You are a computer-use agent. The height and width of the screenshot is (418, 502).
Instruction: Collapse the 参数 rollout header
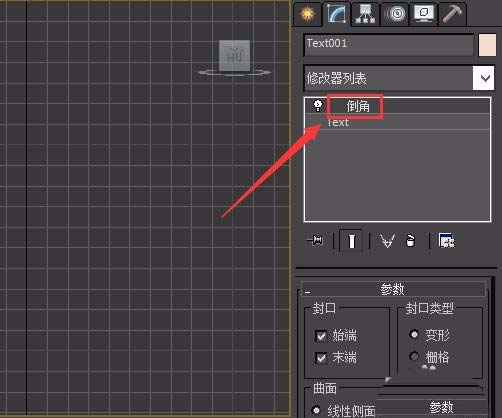tap(393, 289)
